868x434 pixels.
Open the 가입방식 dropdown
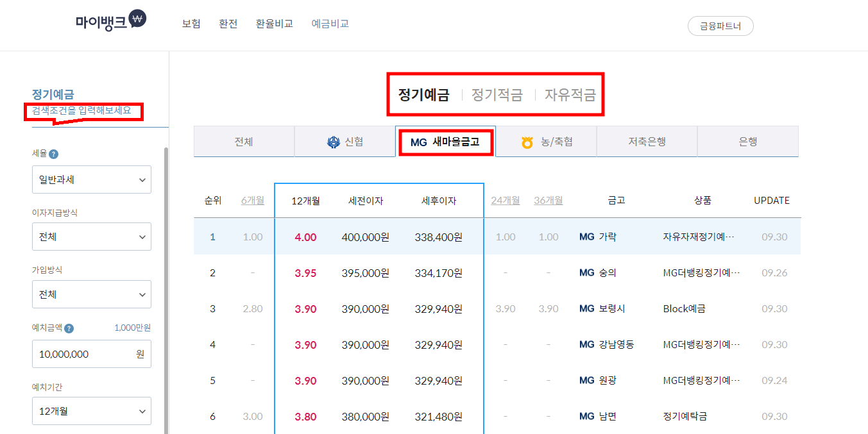(x=92, y=294)
